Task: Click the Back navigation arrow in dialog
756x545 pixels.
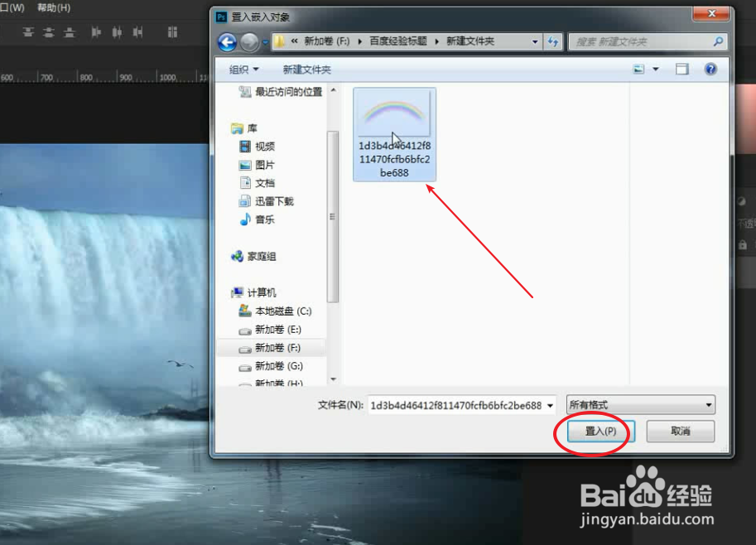Action: tap(227, 42)
